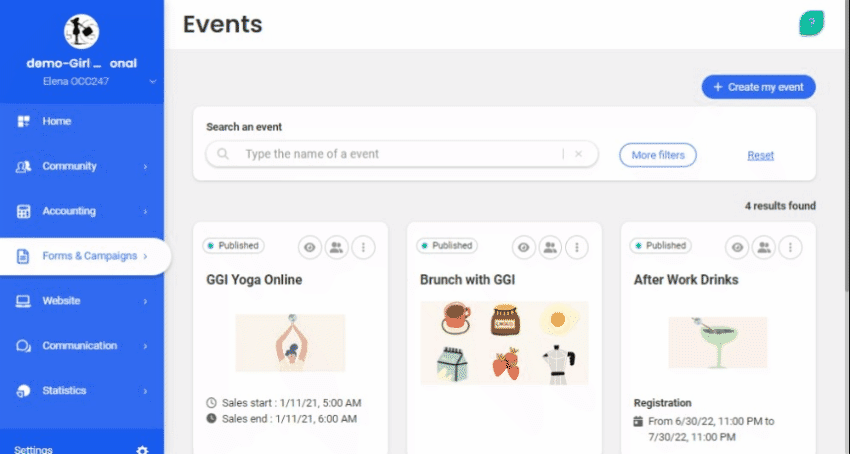The image size is (850, 454).
Task: Click the Create my event button
Action: pyautogui.click(x=758, y=87)
